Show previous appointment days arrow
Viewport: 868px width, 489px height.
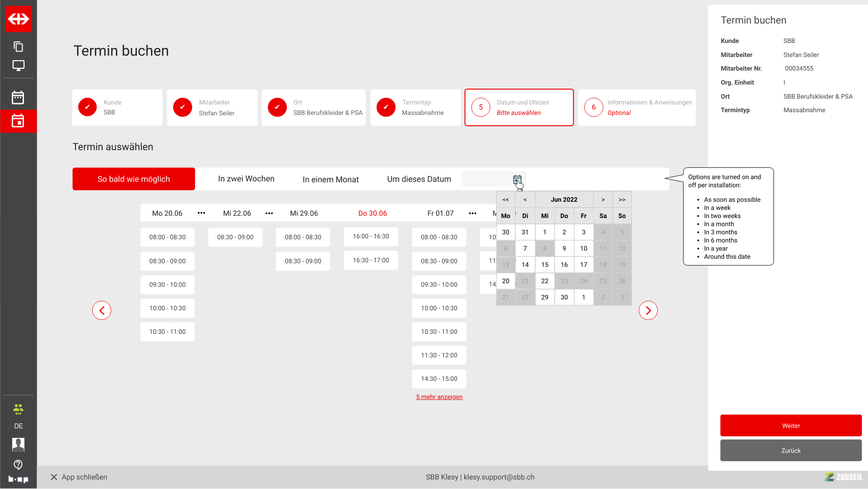click(102, 310)
